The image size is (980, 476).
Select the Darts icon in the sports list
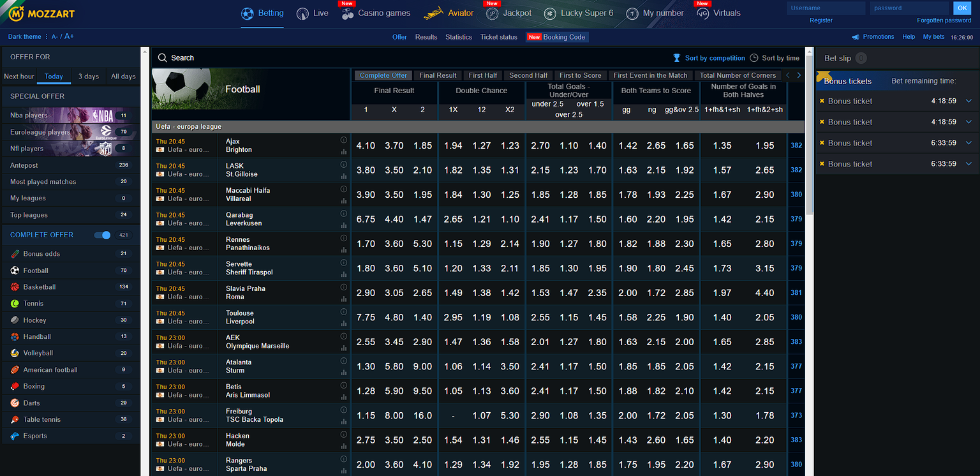[x=15, y=403]
